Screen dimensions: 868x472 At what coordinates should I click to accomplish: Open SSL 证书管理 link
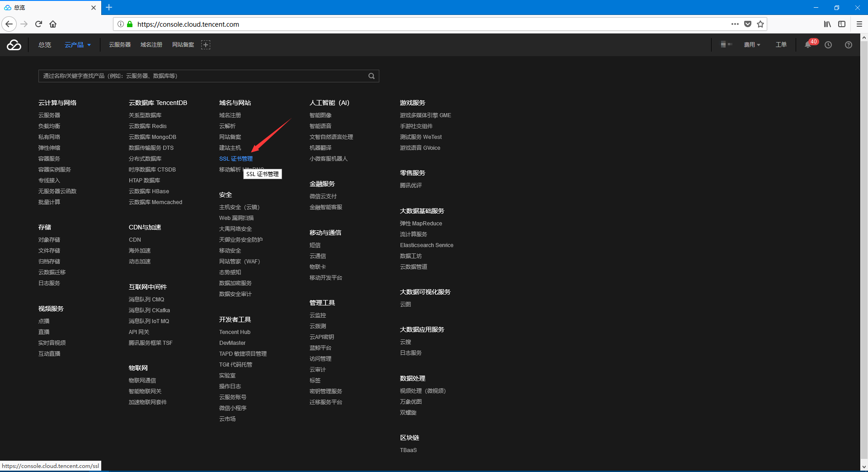[x=236, y=159]
